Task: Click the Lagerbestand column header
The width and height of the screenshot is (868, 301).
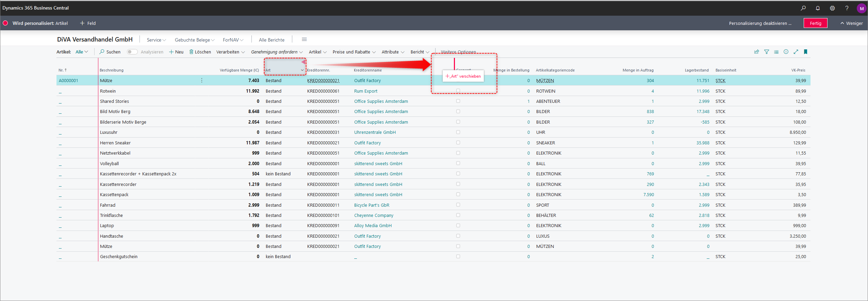Action: click(x=697, y=70)
